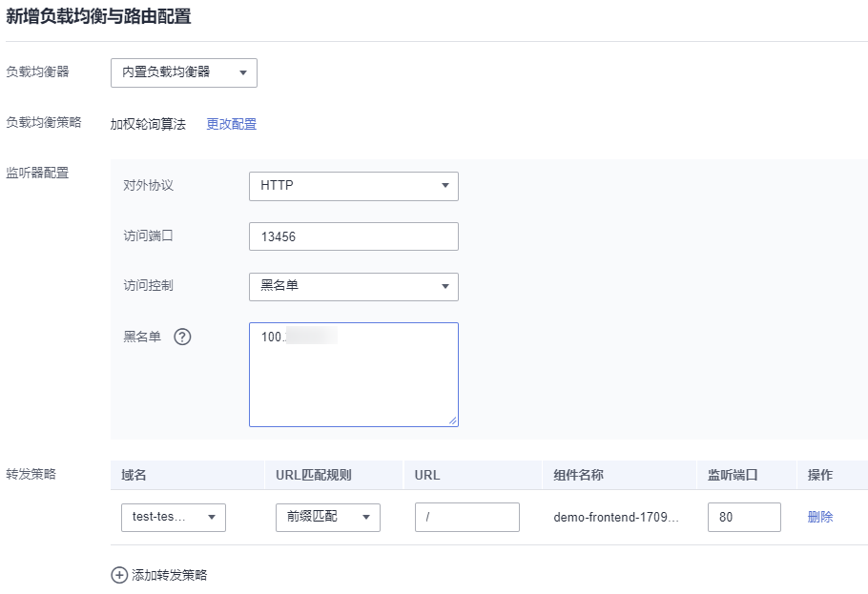Focus the 访问端口 field showing 13456
The height and width of the screenshot is (594, 868).
[x=353, y=236]
